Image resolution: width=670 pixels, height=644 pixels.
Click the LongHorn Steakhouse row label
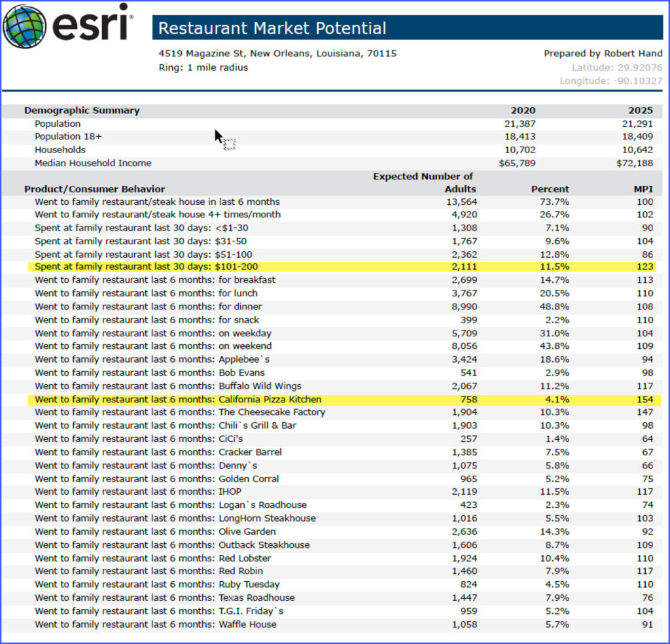(175, 518)
